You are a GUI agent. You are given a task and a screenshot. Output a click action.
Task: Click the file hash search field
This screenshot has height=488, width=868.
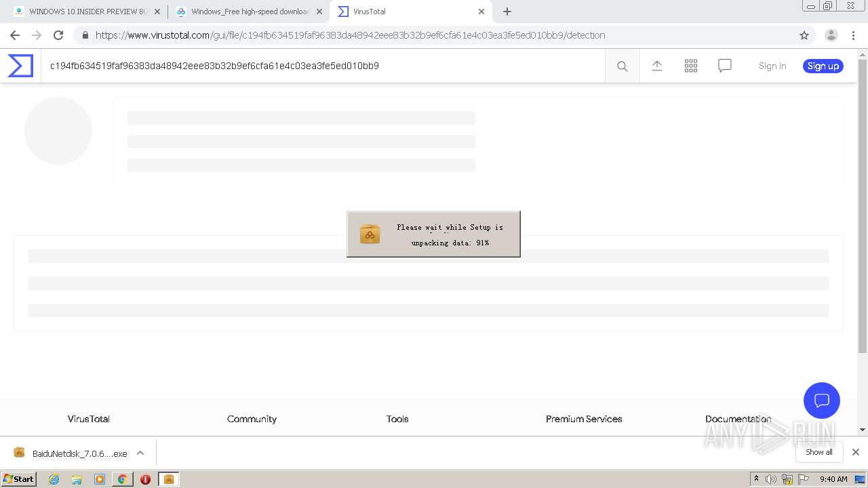323,66
